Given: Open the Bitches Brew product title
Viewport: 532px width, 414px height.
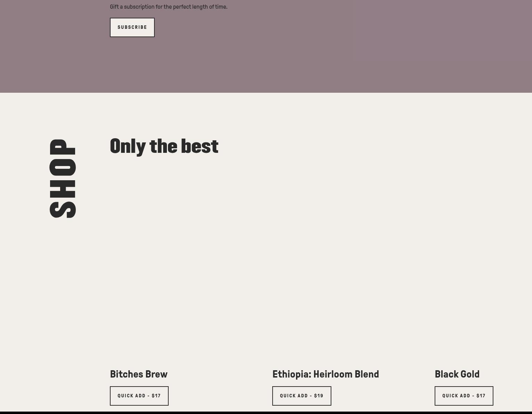Looking at the screenshot, I should (x=139, y=374).
